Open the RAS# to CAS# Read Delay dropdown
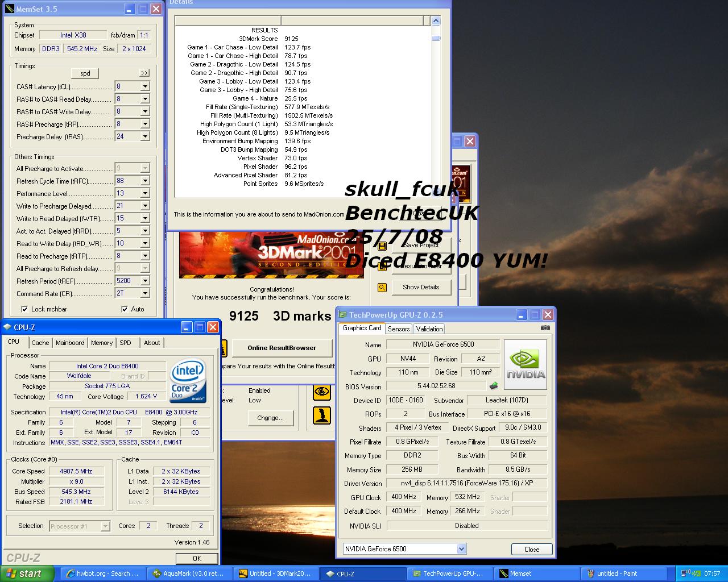The width and height of the screenshot is (728, 582). pyautogui.click(x=145, y=99)
